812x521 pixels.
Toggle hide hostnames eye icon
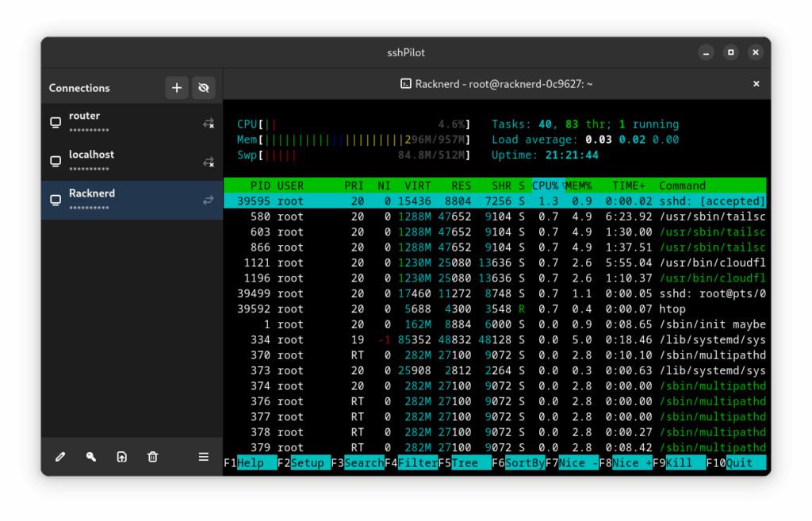[204, 88]
